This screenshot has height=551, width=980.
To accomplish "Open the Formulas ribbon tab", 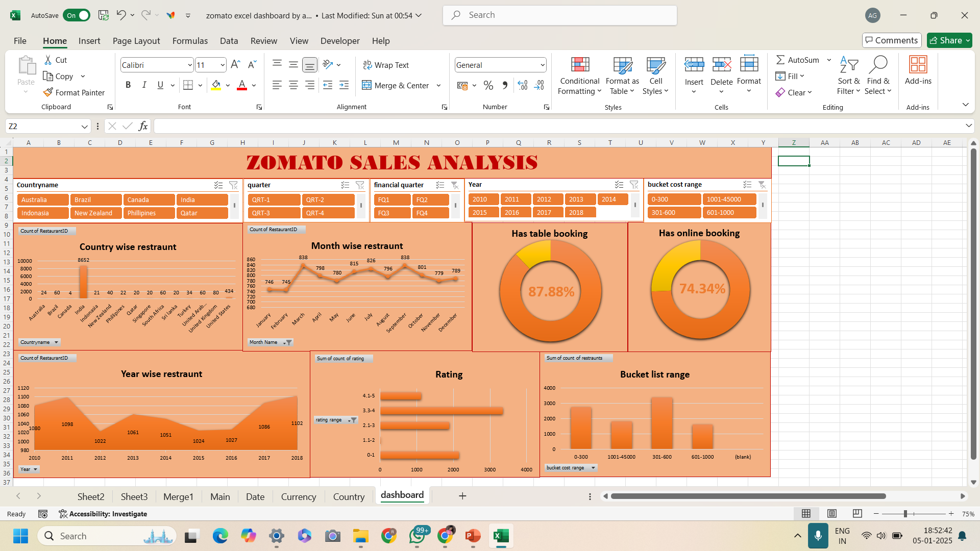I will [190, 41].
